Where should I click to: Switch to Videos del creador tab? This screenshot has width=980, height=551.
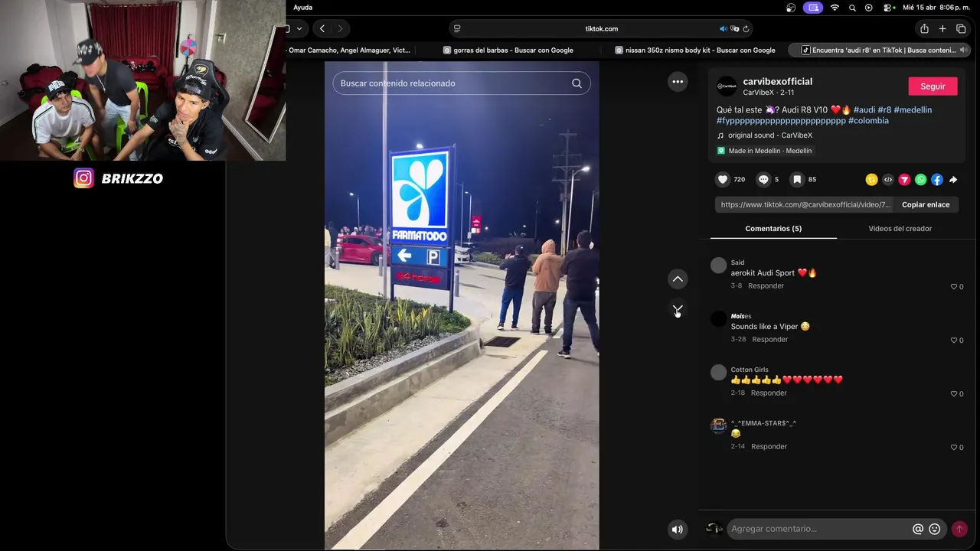[900, 229]
